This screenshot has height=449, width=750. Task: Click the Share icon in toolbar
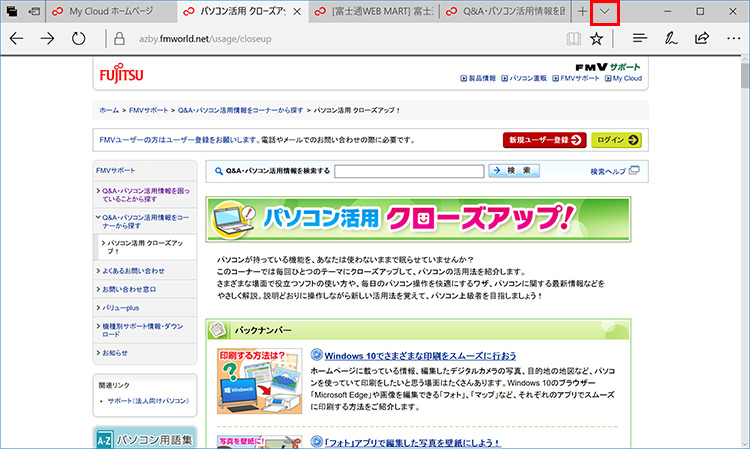(702, 39)
